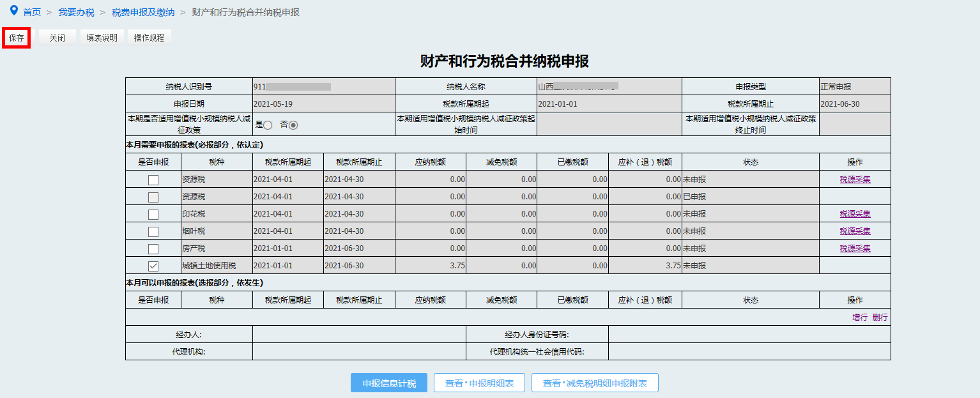
Task: Click the 申报信息计税 button
Action: [x=389, y=383]
